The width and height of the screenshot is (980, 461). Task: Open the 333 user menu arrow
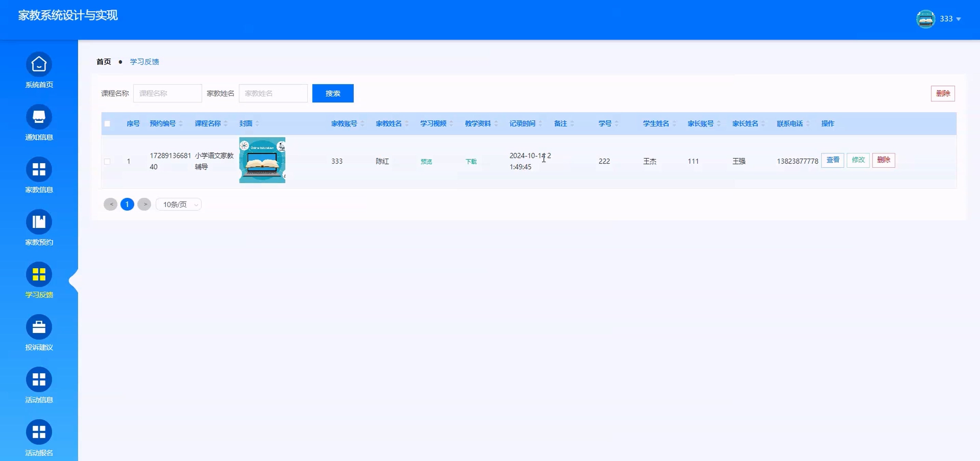tap(958, 19)
